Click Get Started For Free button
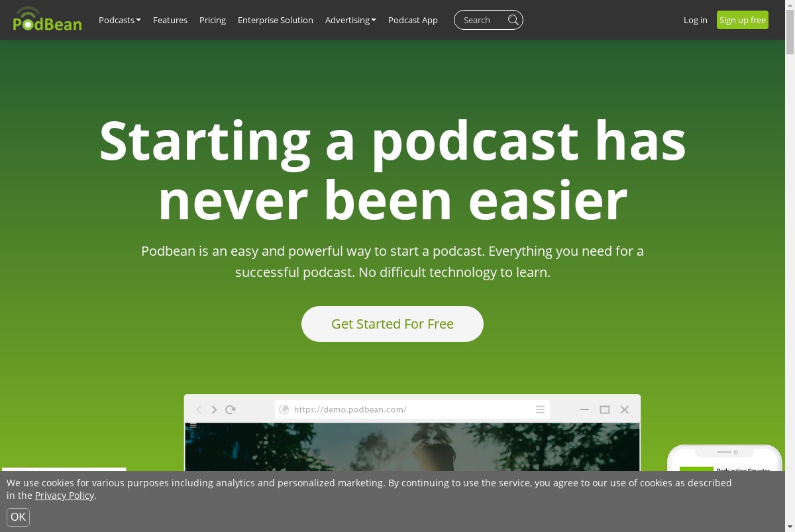This screenshot has height=532, width=795. point(392,324)
